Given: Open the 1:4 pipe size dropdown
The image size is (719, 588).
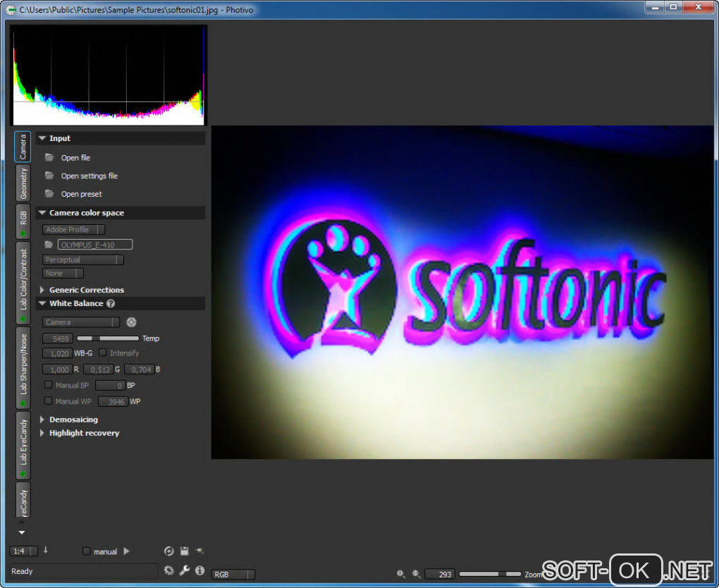Looking at the screenshot, I should (23, 551).
